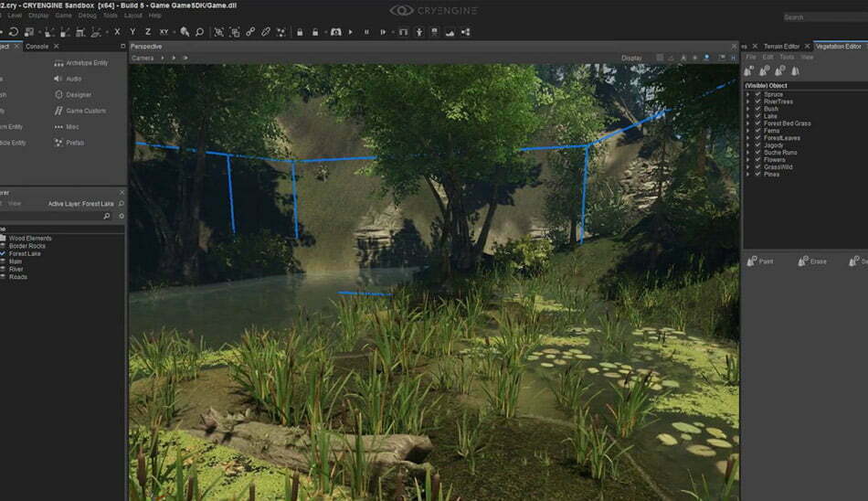Select the Designer object type

click(x=73, y=95)
